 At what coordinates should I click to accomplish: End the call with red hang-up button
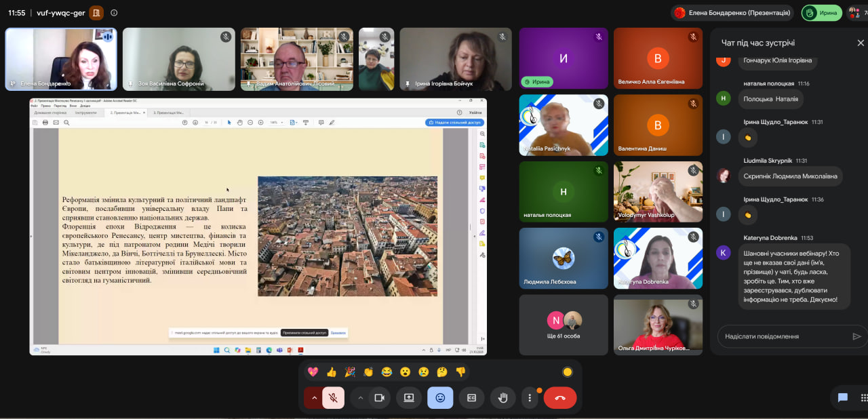(x=560, y=398)
